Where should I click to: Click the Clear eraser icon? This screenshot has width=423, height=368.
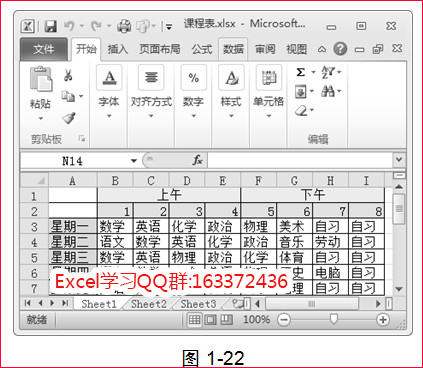[x=301, y=110]
